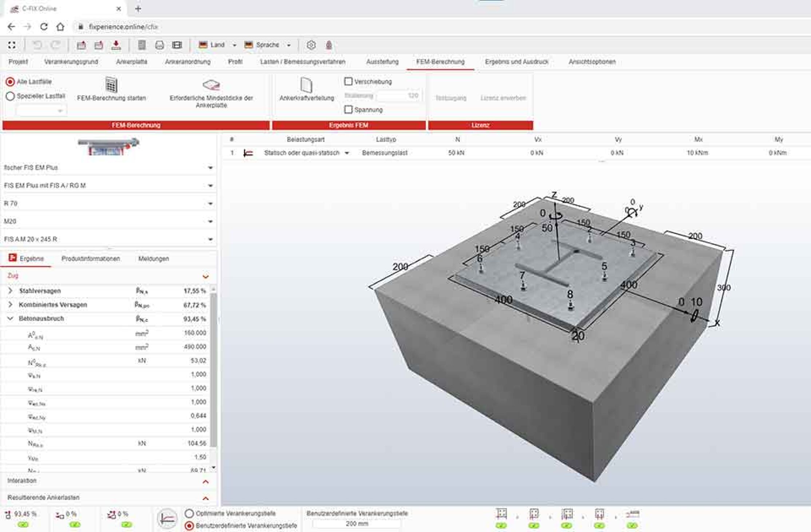Expand the Stahlversagen result row
This screenshot has height=532, width=811.
pos(10,291)
